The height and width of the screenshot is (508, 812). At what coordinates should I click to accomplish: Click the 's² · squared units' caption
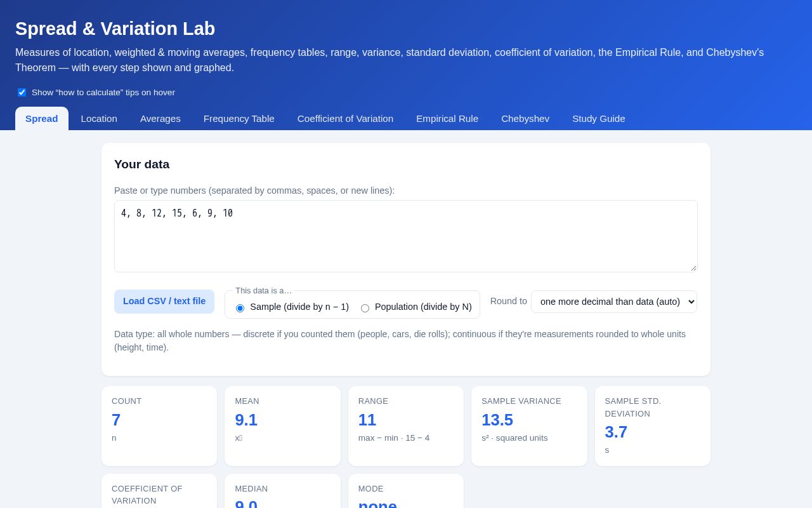point(514,438)
